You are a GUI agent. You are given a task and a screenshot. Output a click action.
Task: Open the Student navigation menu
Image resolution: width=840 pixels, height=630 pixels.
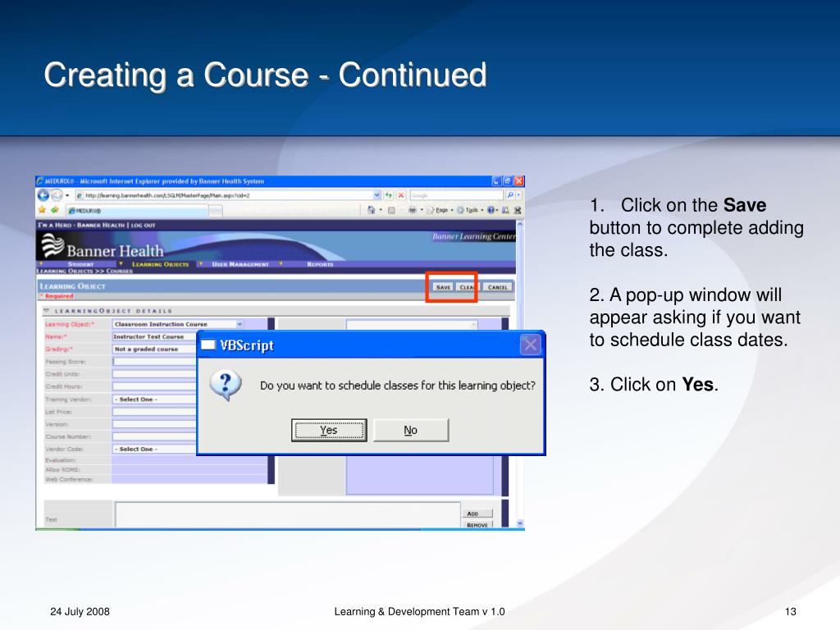click(80, 264)
